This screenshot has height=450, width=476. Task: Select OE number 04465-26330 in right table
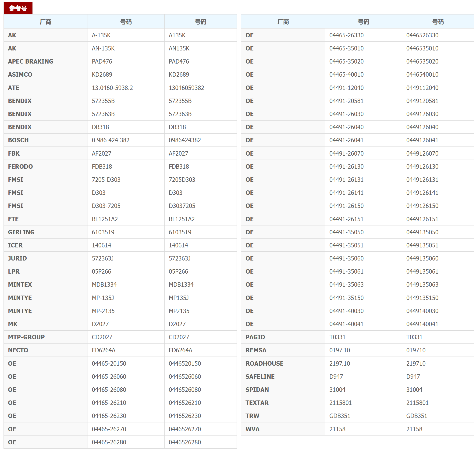[346, 35]
